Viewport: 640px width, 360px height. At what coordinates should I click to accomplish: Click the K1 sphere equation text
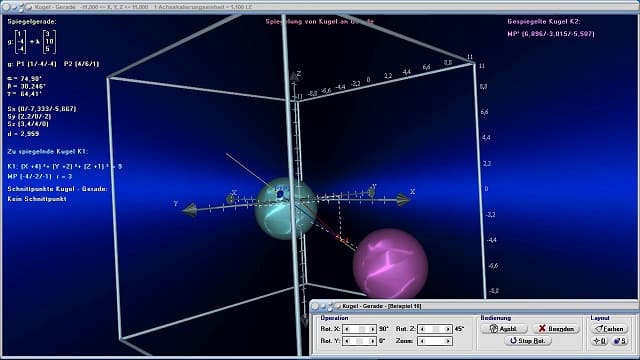pos(64,167)
